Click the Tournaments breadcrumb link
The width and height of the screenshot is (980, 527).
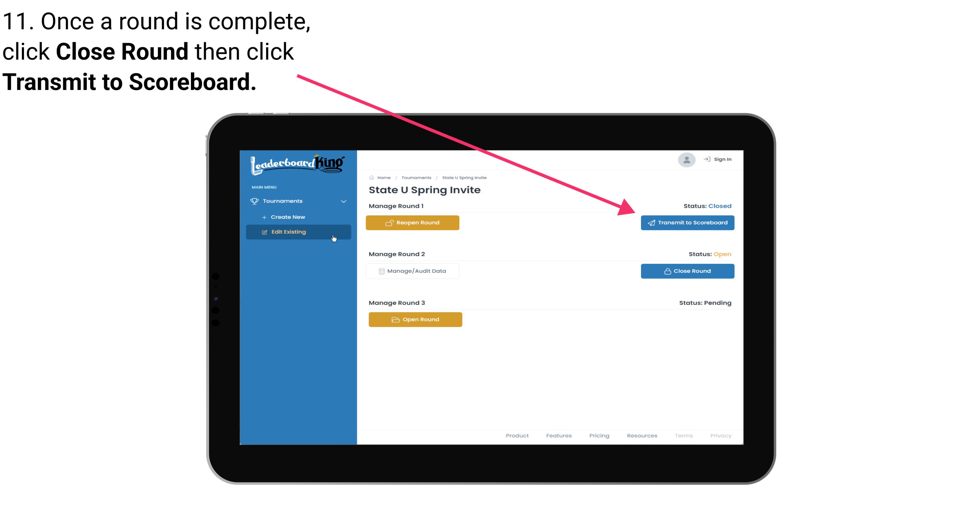click(x=416, y=177)
